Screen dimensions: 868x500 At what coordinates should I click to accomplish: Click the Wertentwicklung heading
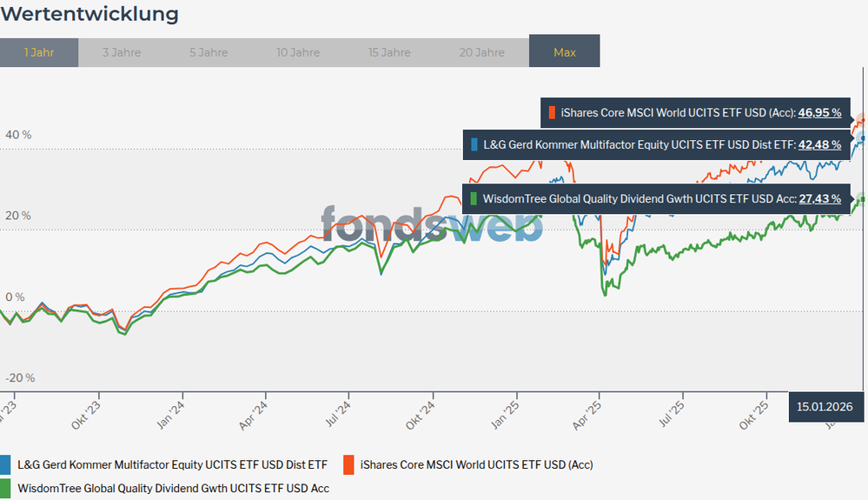tap(89, 14)
